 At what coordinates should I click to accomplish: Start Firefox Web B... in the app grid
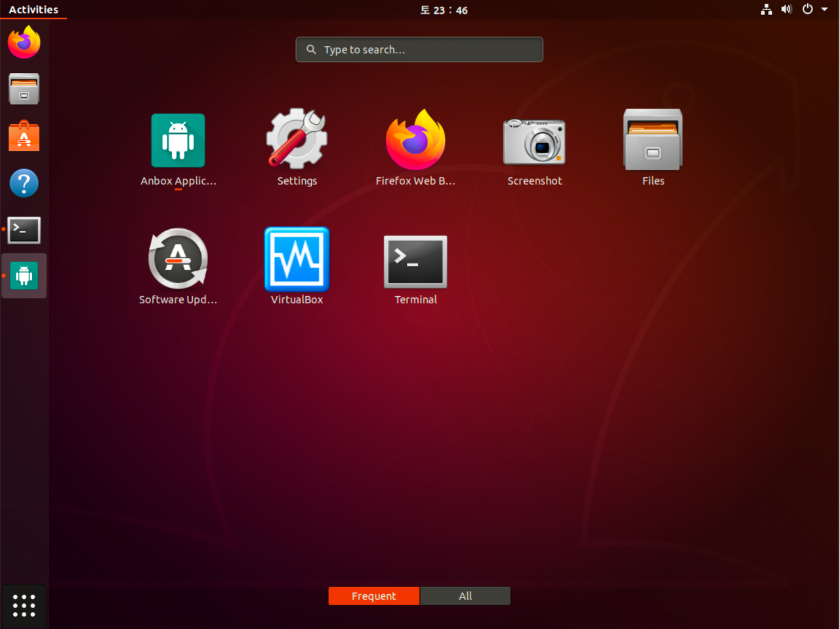[415, 148]
